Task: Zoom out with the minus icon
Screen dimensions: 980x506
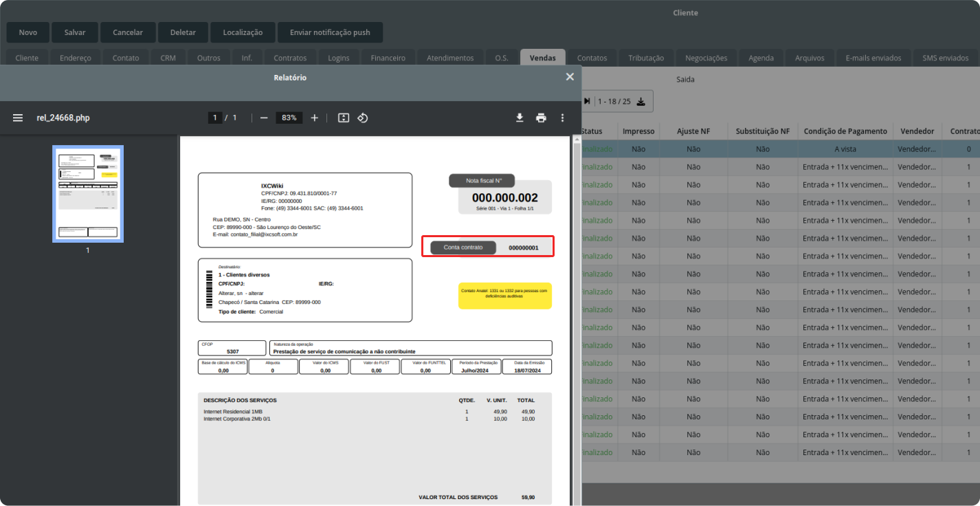Action: 264,118
